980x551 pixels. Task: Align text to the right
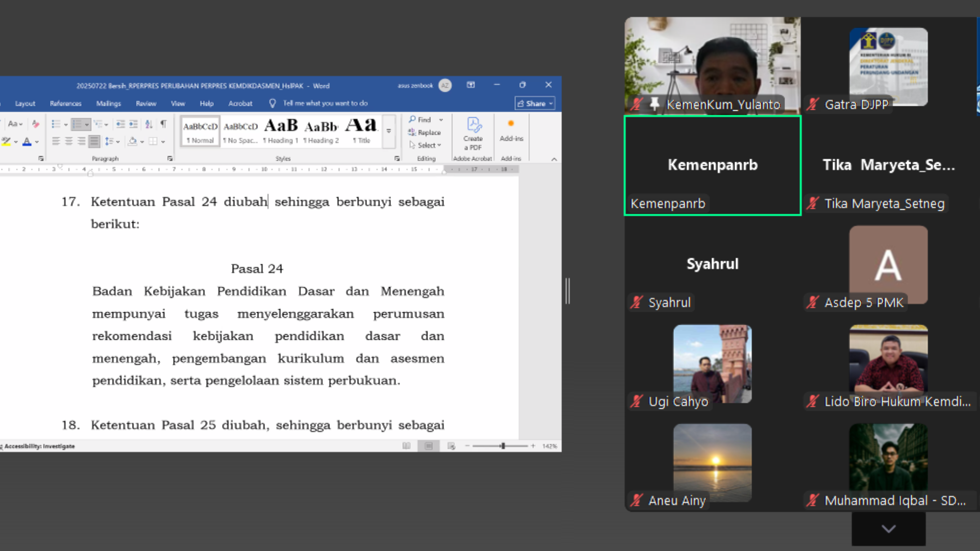pos(82,141)
